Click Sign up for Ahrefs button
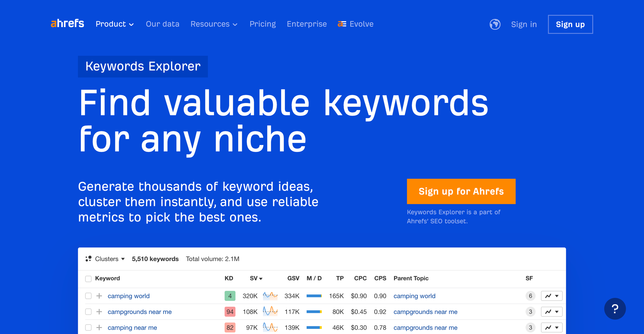 461,191
